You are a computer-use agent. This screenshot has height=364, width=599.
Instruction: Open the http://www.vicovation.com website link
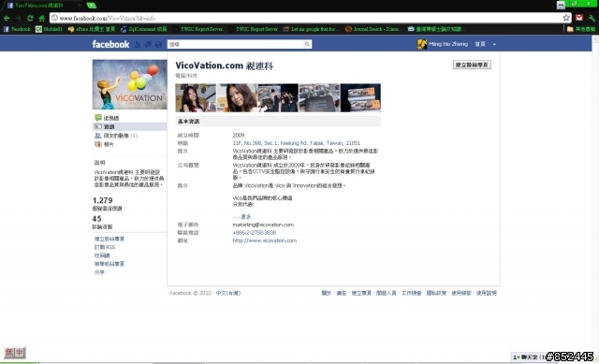point(264,240)
